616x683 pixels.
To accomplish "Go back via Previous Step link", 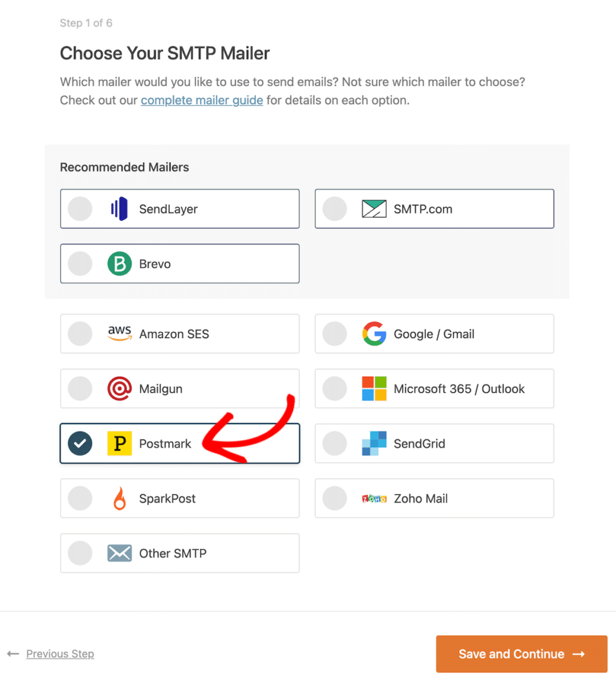I will click(x=60, y=654).
